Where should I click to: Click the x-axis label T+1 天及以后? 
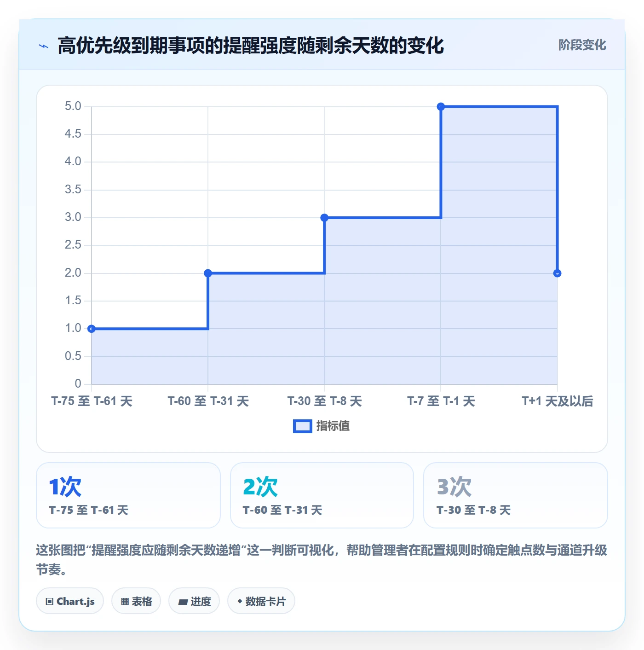click(x=557, y=401)
